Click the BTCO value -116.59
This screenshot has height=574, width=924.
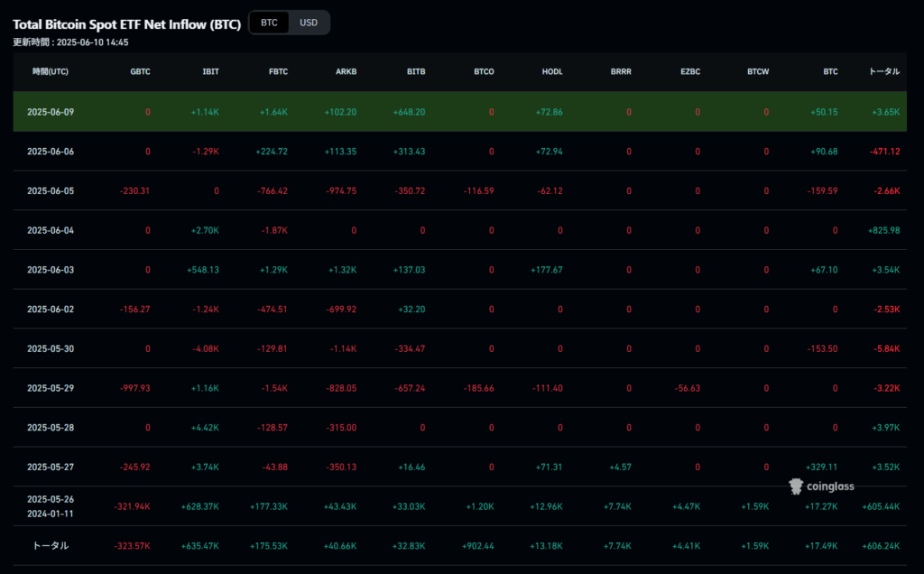click(478, 191)
